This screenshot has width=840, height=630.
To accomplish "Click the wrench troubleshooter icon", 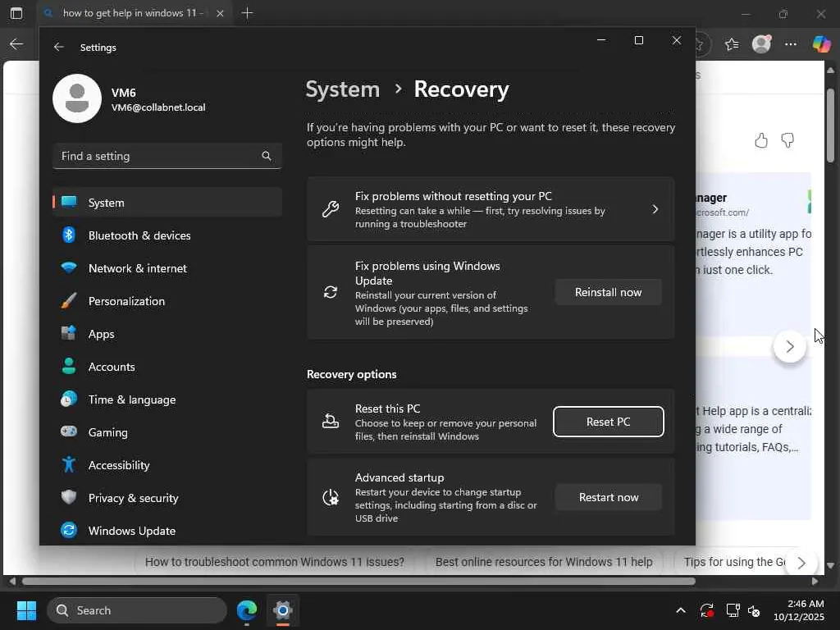I will pos(331,209).
